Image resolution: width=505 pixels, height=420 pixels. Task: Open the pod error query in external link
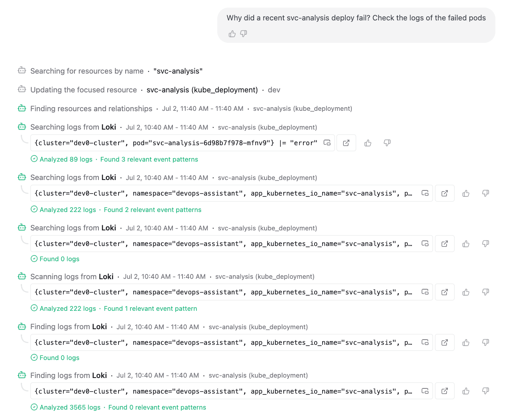tap(346, 143)
